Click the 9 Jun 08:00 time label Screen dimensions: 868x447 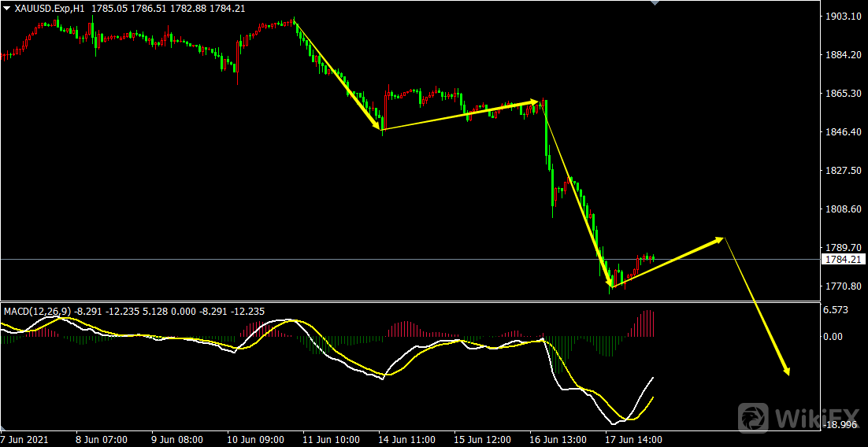tap(176, 440)
